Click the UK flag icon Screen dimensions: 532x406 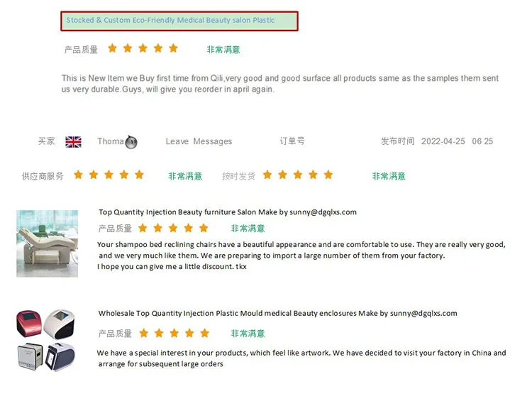coord(73,142)
